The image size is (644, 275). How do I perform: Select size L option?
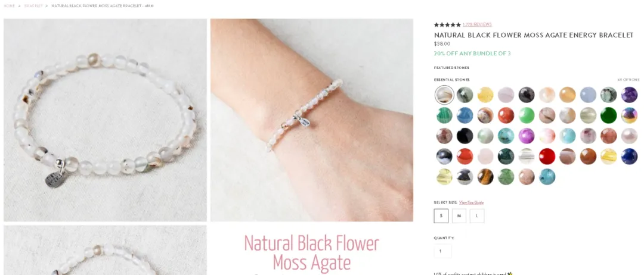[x=477, y=216]
